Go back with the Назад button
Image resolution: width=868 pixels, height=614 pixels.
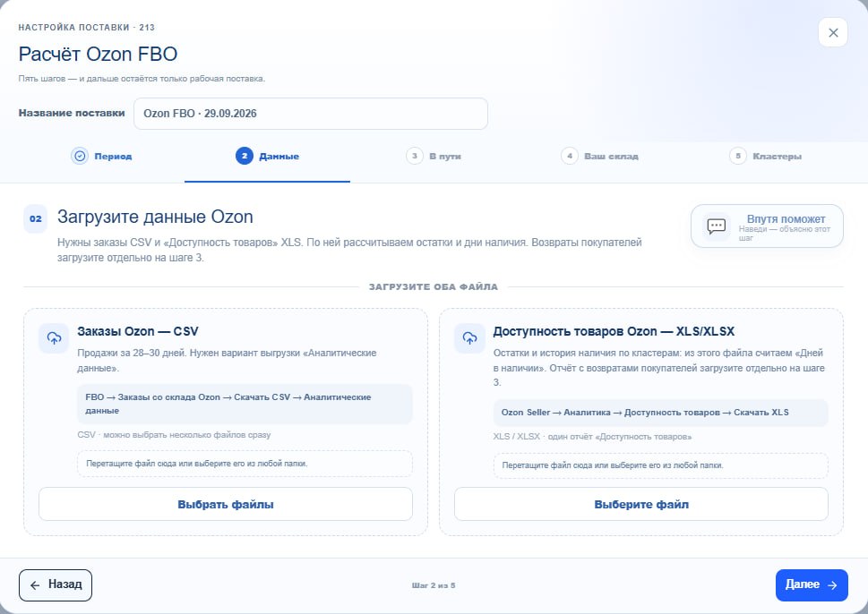56,584
